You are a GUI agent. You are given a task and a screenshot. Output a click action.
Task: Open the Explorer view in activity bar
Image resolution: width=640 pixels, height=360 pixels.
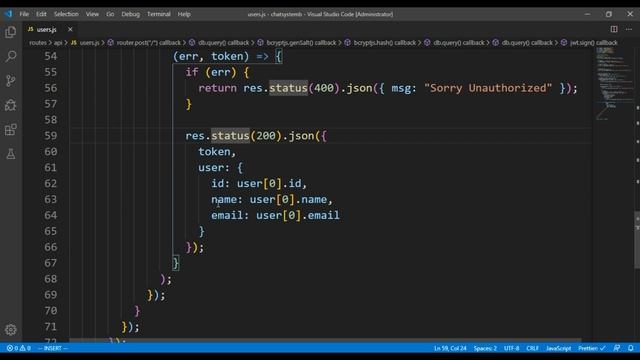coord(11,32)
